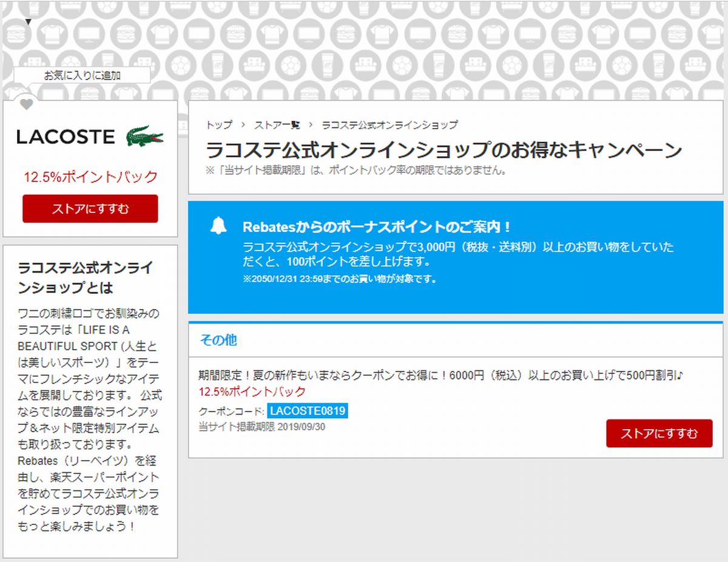Click sidebar 12.5%ポイントバック text
The width and height of the screenshot is (728, 562).
(90, 177)
